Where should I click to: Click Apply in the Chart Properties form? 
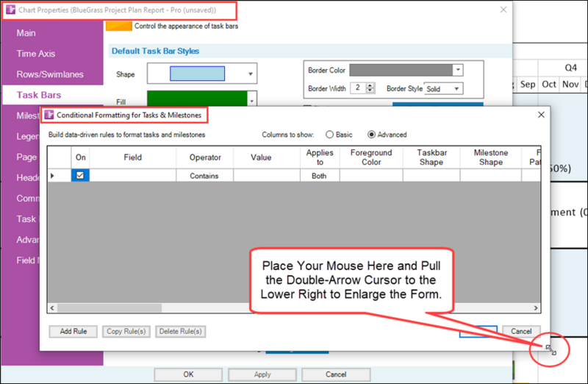(x=262, y=374)
